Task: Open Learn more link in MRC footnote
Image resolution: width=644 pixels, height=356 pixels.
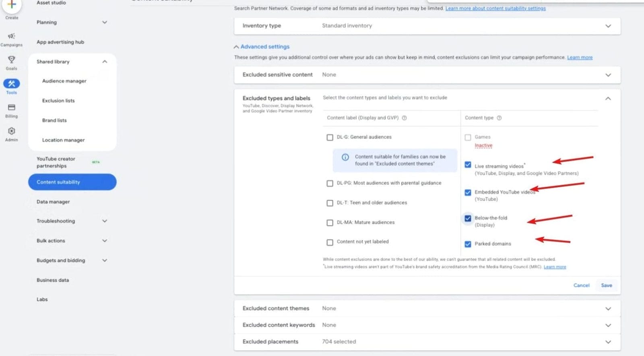Action: pos(555,267)
